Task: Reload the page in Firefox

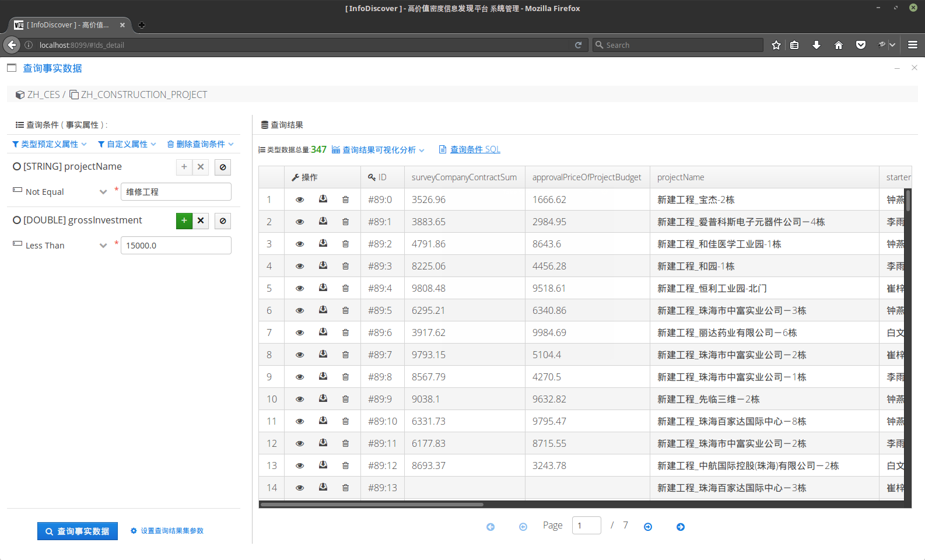Action: pyautogui.click(x=578, y=45)
